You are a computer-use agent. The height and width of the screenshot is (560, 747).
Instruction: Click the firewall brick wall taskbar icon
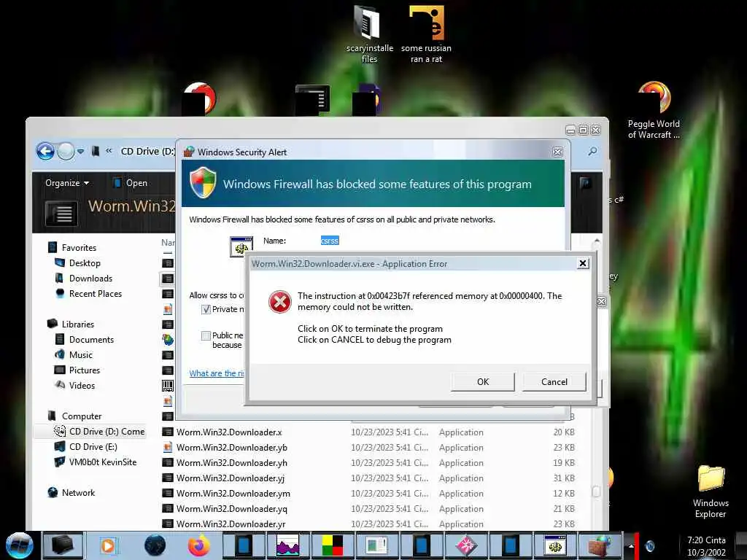(x=600, y=545)
